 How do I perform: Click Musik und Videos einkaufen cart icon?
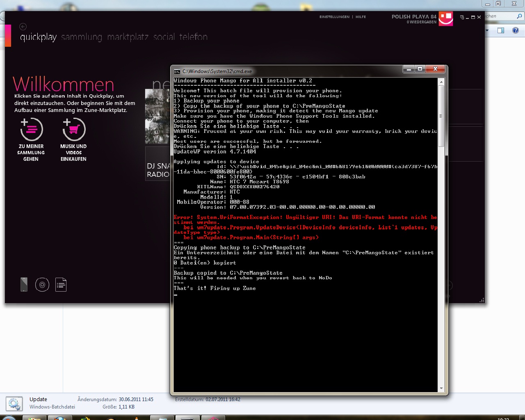74,129
